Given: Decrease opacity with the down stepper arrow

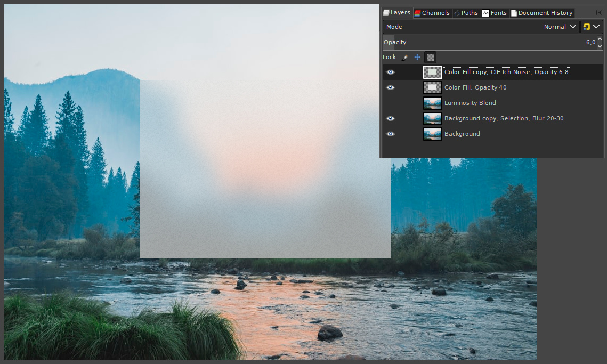Looking at the screenshot, I should pos(600,46).
